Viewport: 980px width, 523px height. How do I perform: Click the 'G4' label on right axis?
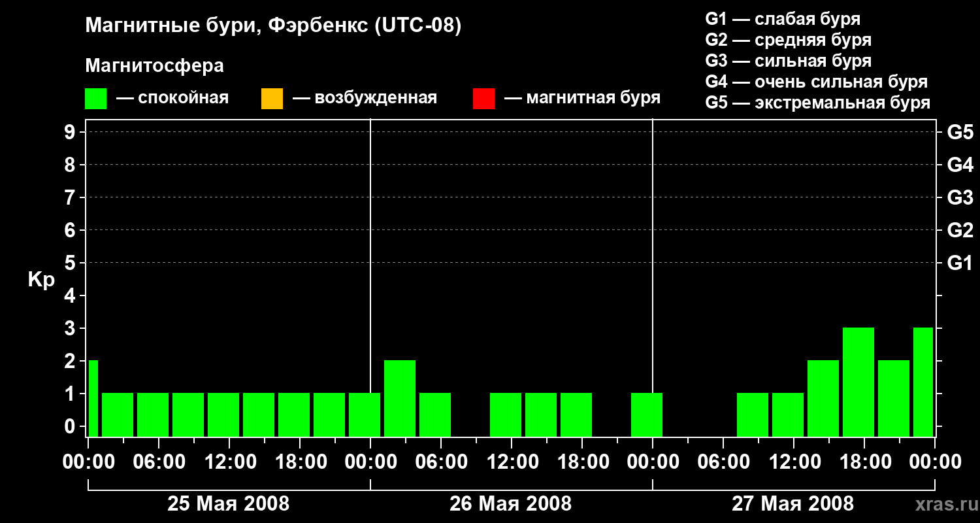(960, 165)
